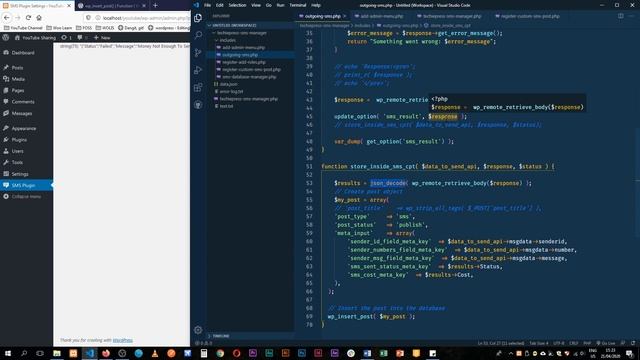640x360 pixels.
Task: Open SMS Plugin in the WordPress menu
Action: click(27, 185)
